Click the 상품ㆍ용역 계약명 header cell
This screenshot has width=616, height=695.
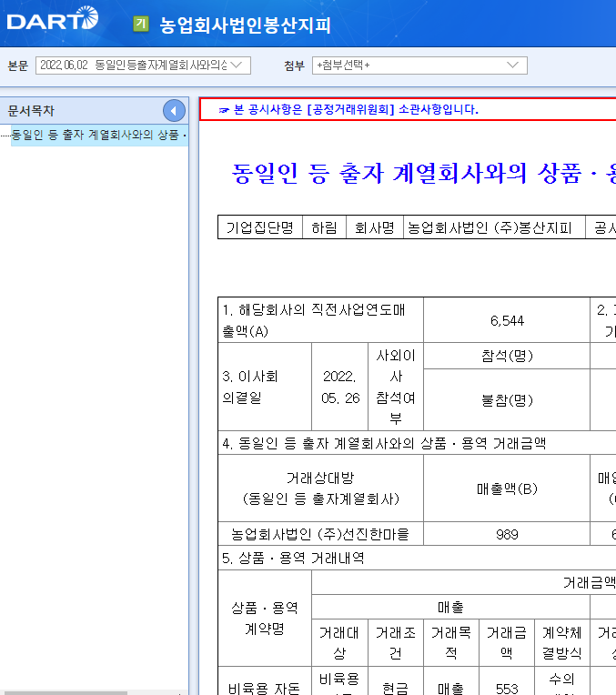265,619
